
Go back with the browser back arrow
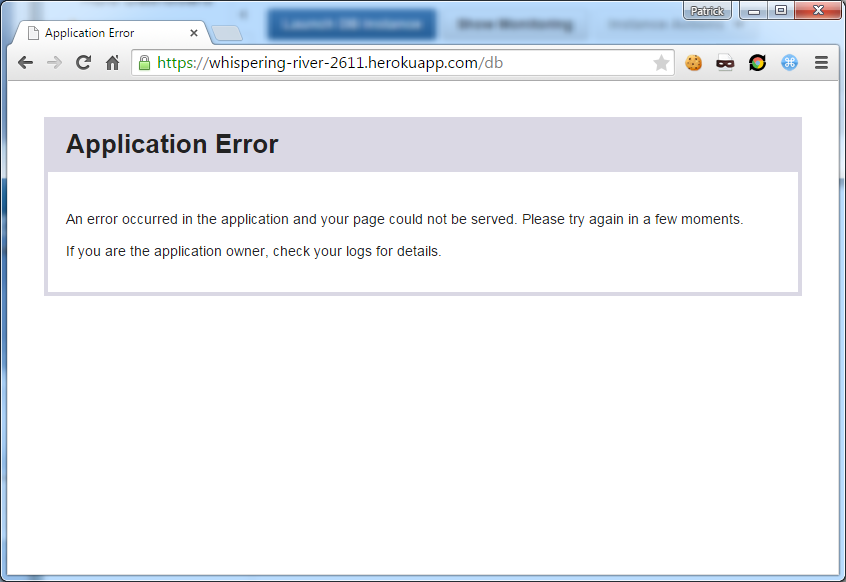25,63
